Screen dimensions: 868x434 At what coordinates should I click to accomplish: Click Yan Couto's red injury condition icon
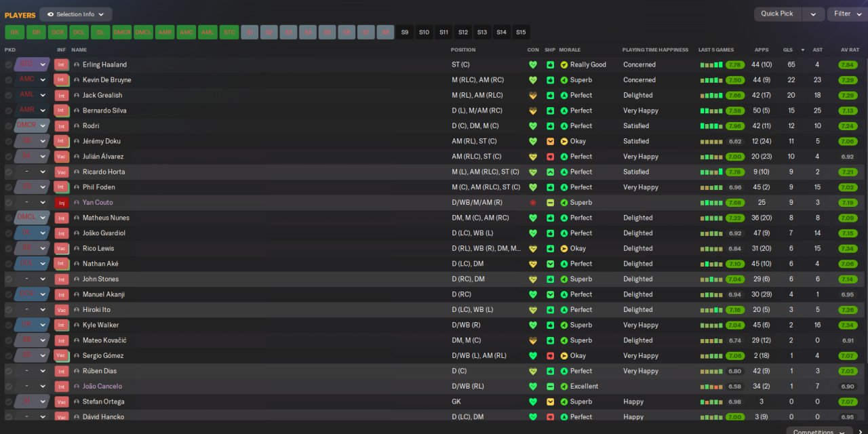[x=533, y=202]
